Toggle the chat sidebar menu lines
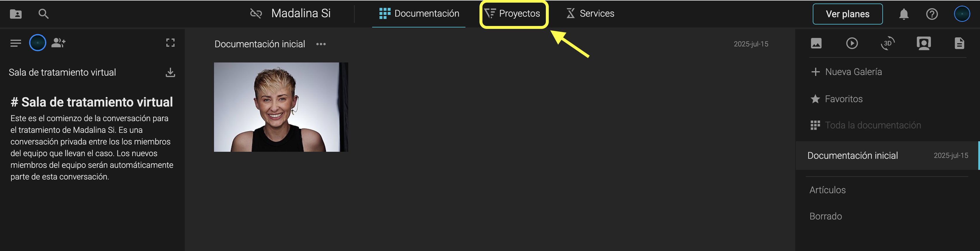This screenshot has height=251, width=980. [15, 43]
